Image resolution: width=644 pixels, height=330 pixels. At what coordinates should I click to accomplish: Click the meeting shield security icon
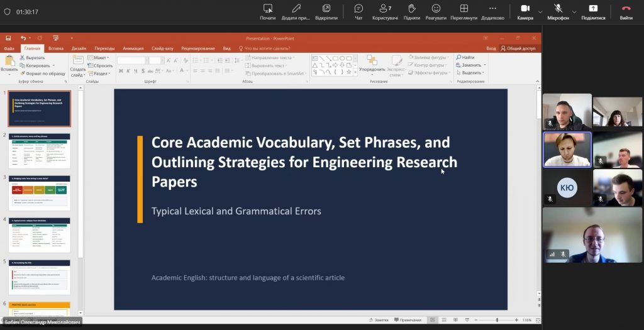tap(6, 12)
